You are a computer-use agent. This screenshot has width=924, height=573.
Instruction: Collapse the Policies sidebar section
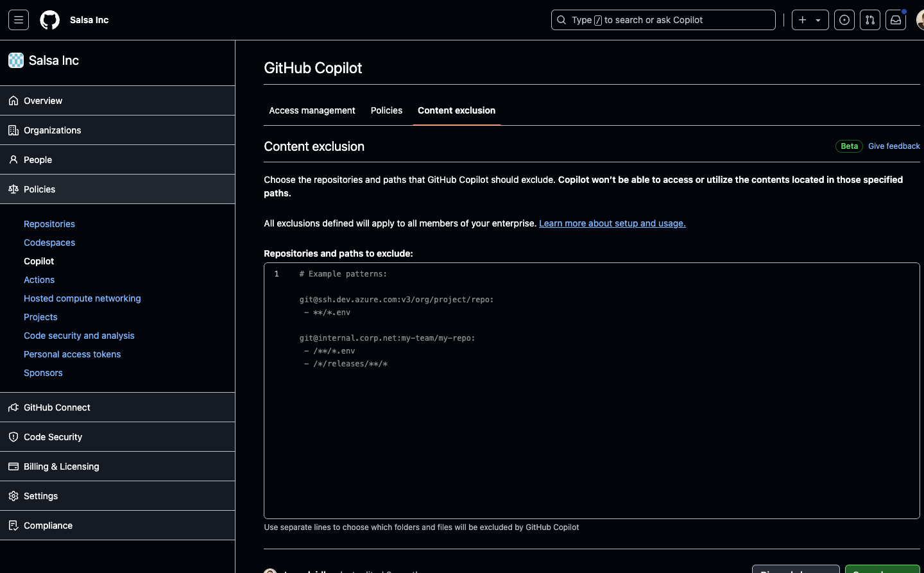[117, 189]
